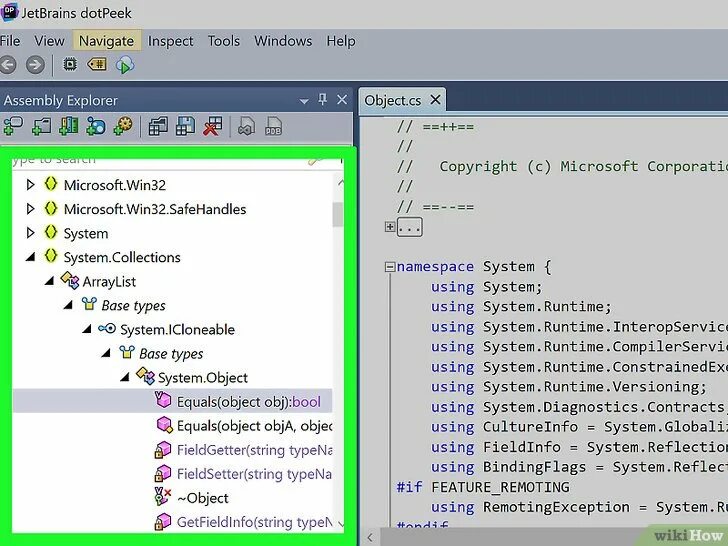
Task: Select the Equals(object objA, ...) method
Action: (x=254, y=426)
